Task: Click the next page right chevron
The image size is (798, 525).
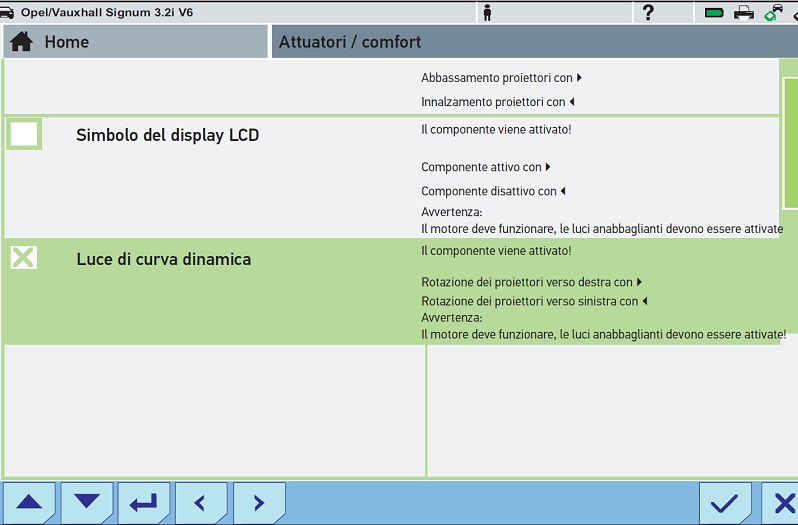Action: coord(259,503)
